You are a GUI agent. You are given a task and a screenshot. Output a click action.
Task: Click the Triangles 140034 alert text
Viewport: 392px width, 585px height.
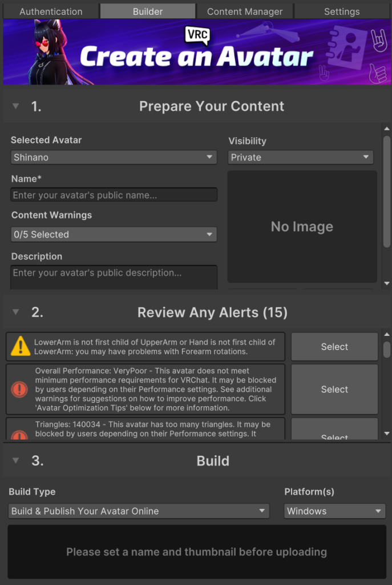(153, 429)
